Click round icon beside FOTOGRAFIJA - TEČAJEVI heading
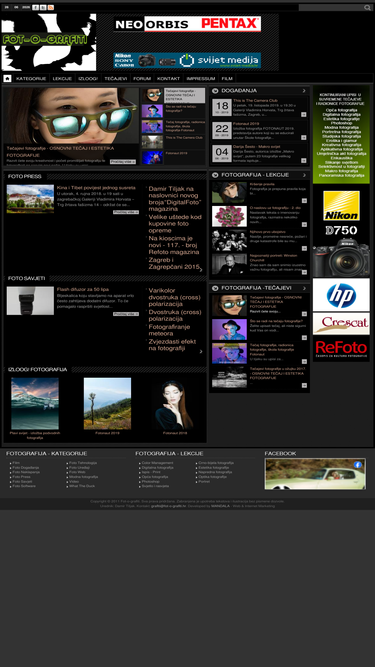 215,288
